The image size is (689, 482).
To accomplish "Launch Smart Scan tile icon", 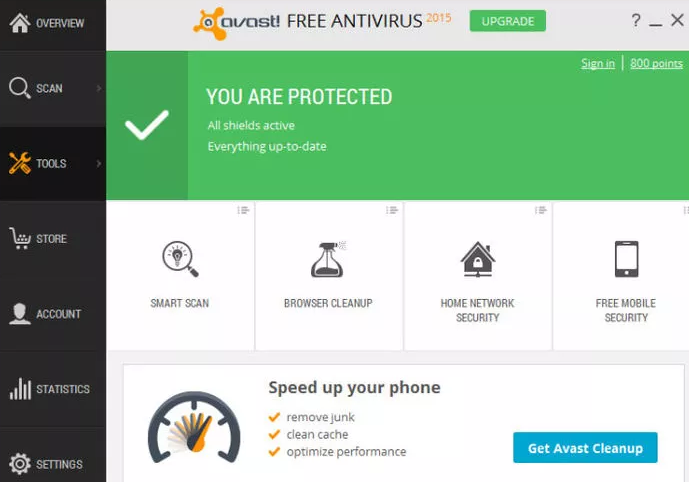I will pyautogui.click(x=180, y=259).
